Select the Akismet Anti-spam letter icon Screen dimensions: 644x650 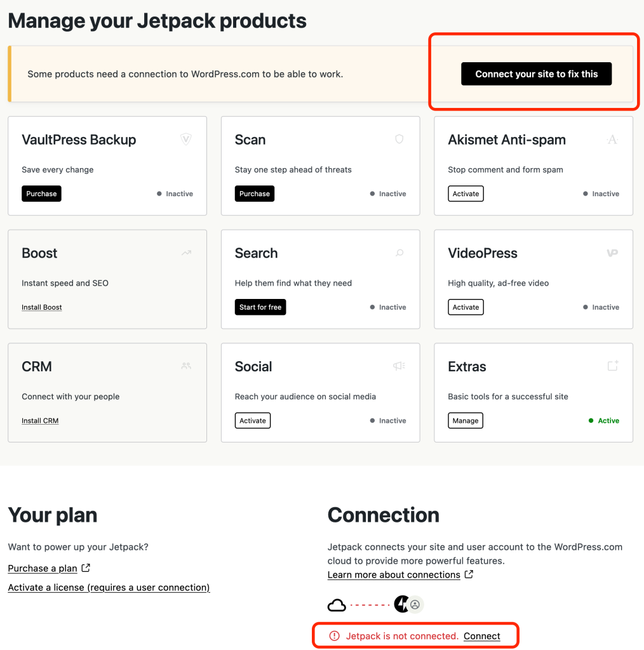[x=612, y=139]
